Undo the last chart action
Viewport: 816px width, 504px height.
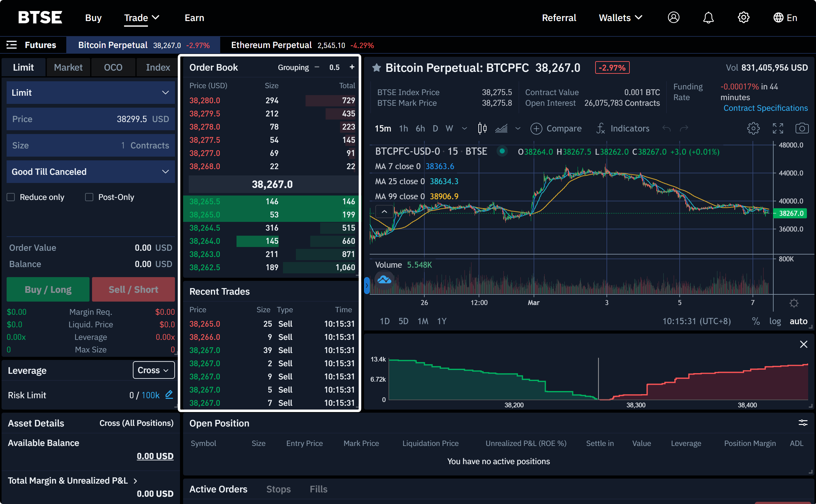[x=666, y=128]
